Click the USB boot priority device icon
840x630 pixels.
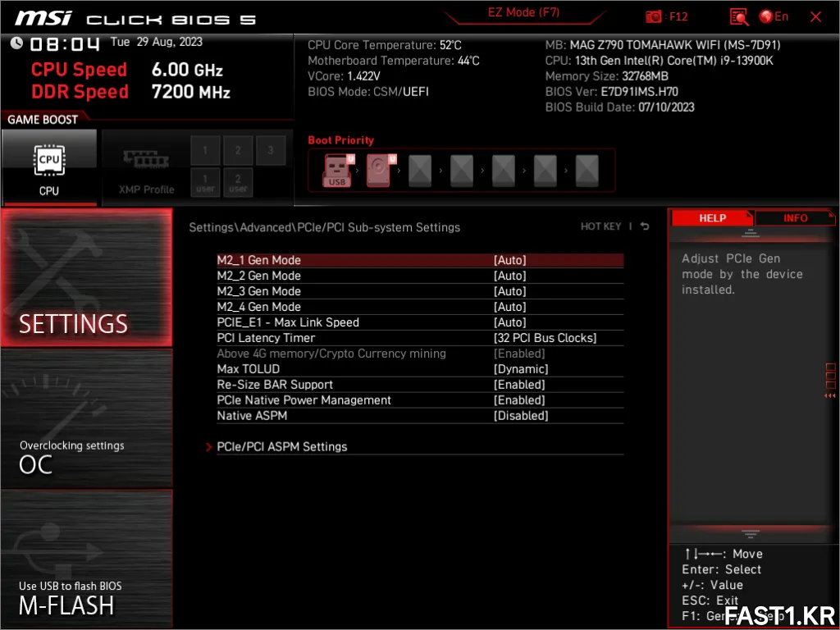pyautogui.click(x=337, y=171)
